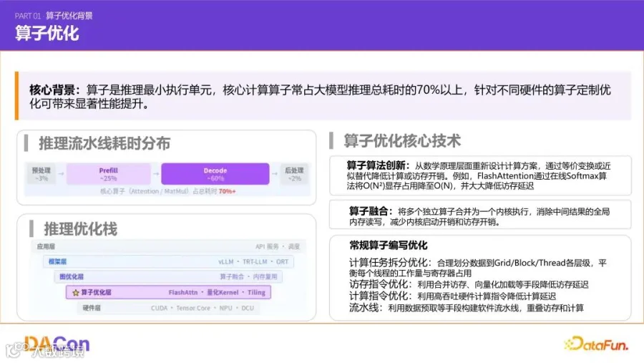The height and width of the screenshot is (363, 644).
Task: Click the CUDA · Tensor Core · NPU · DCU text
Action: pos(202,308)
